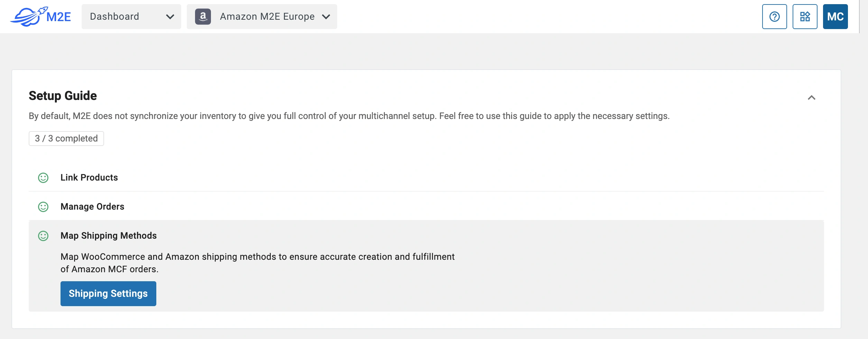The width and height of the screenshot is (868, 339).
Task: Open the help question mark icon
Action: pos(774,16)
